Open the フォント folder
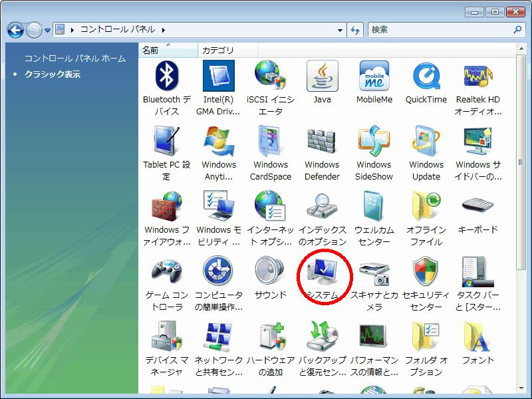 point(478,342)
